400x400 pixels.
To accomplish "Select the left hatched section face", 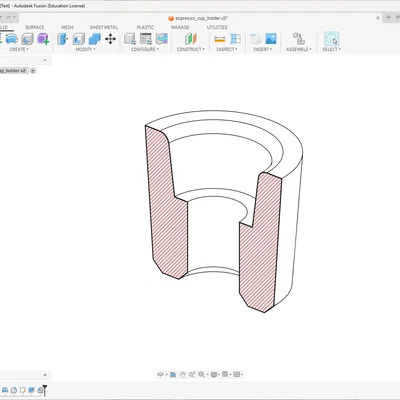I will tap(167, 213).
